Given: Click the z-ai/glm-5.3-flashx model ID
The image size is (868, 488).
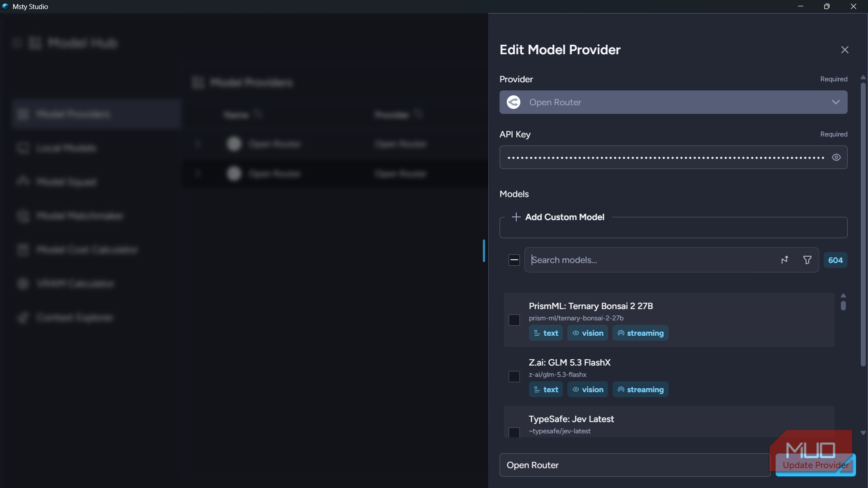Looking at the screenshot, I should click(x=557, y=375).
